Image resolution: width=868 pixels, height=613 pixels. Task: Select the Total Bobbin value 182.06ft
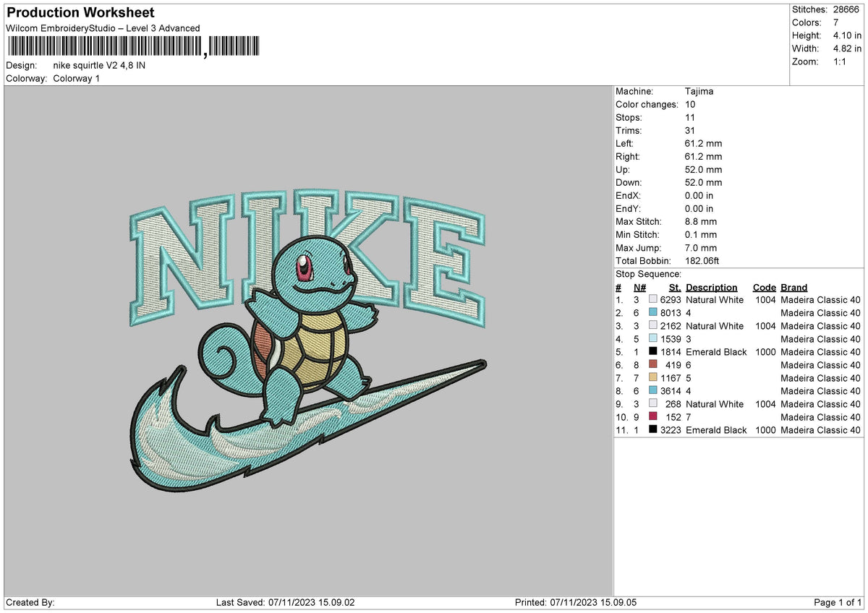point(702,260)
